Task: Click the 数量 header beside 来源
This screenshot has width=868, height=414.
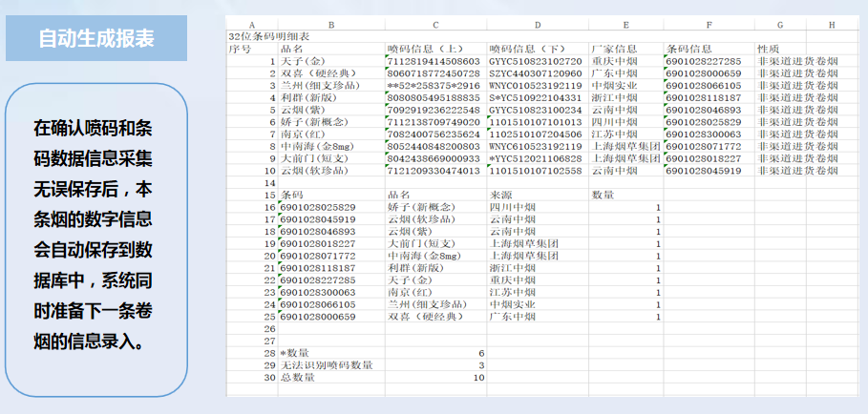Action: [x=603, y=195]
